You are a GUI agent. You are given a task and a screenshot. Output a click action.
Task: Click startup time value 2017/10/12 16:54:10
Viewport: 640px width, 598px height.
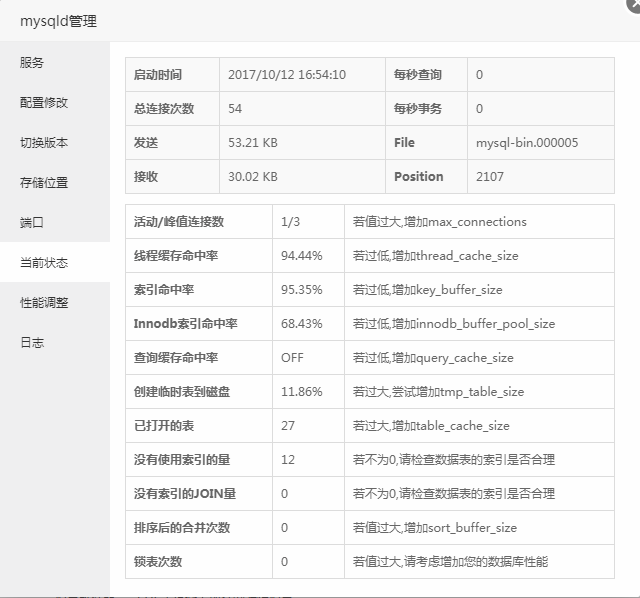(287, 75)
